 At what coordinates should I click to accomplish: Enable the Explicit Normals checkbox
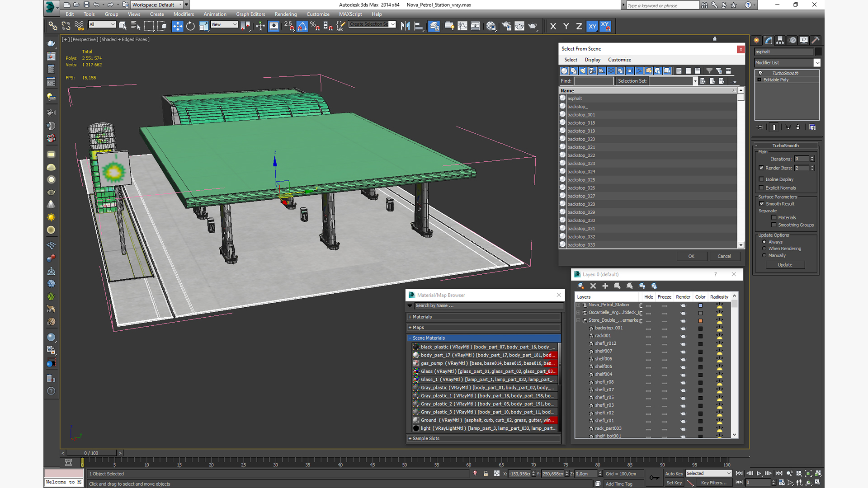[761, 188]
